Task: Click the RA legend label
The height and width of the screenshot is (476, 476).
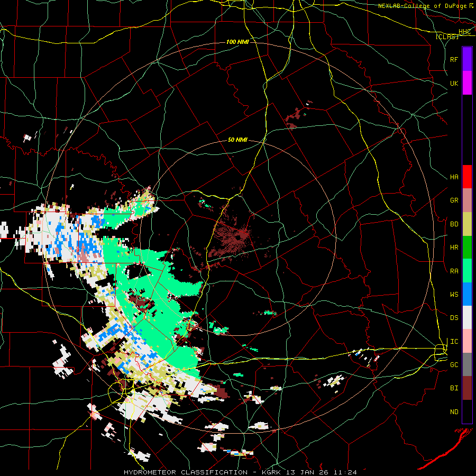Action: [x=454, y=271]
